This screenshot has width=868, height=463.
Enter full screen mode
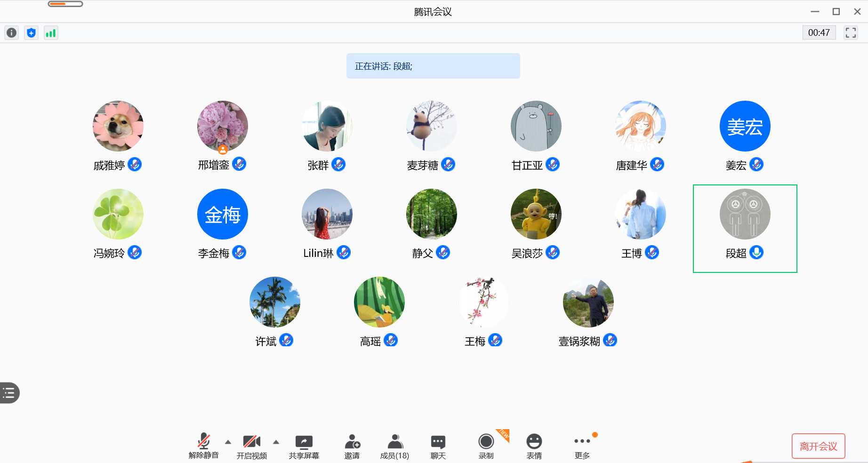pyautogui.click(x=850, y=33)
